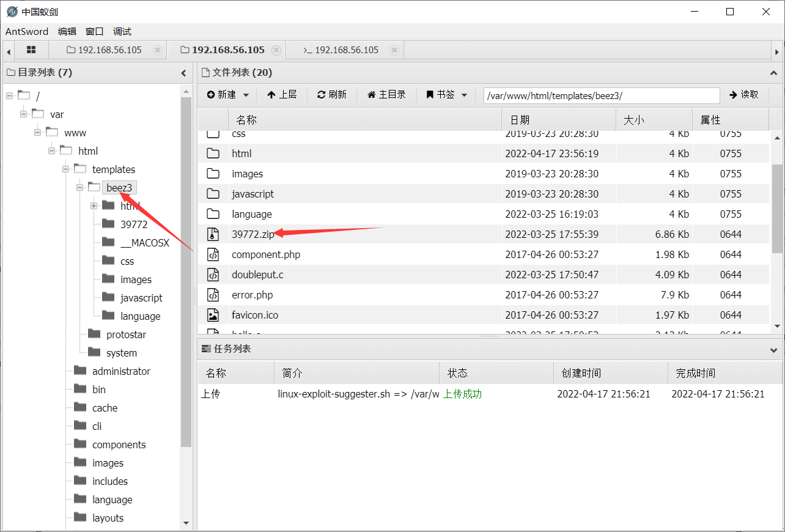785x532 pixels.
Task: Sort files by the 属性 column header
Action: pyautogui.click(x=731, y=120)
